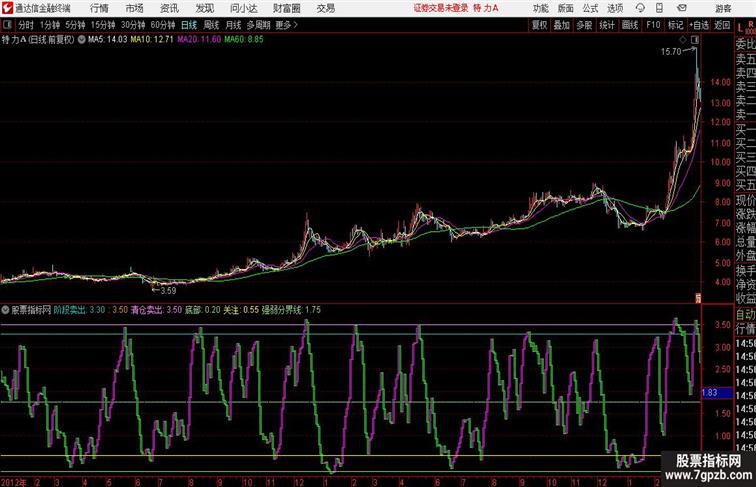Select the 日线 period tab
The image size is (756, 487).
(x=189, y=25)
